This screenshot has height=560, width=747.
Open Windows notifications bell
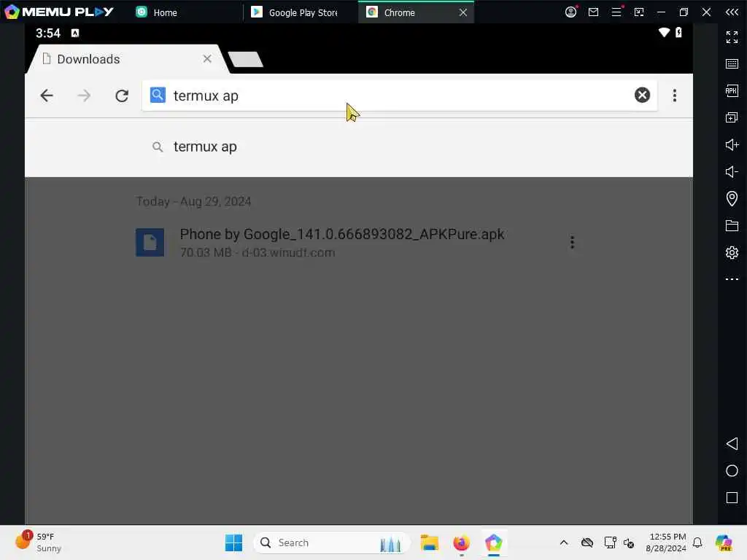tap(697, 542)
